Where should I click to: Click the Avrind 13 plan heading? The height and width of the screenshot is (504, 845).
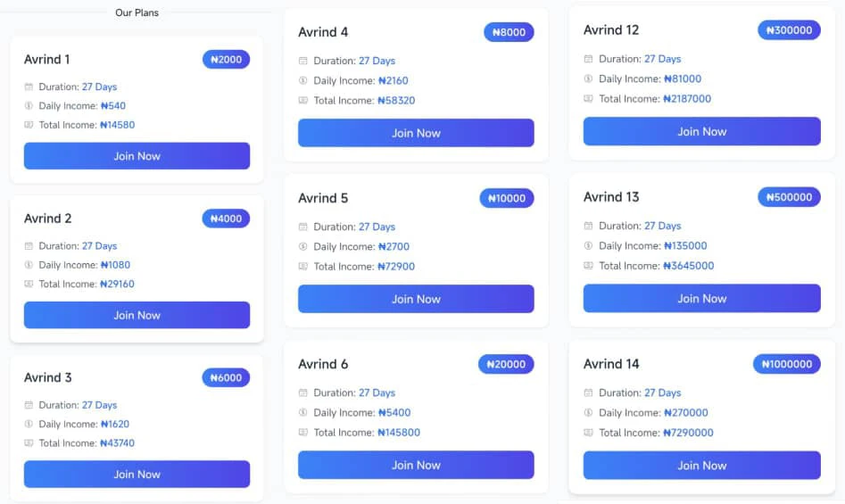pyautogui.click(x=611, y=197)
